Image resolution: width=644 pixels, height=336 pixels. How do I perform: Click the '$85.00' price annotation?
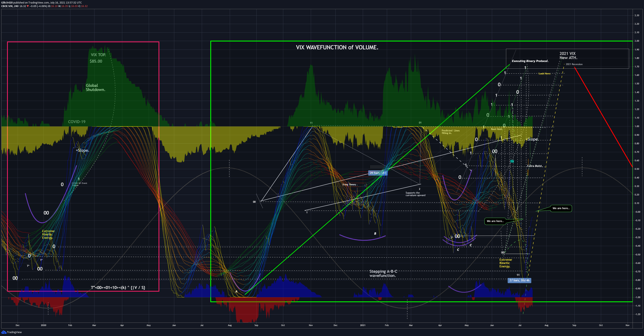pyautogui.click(x=96, y=61)
